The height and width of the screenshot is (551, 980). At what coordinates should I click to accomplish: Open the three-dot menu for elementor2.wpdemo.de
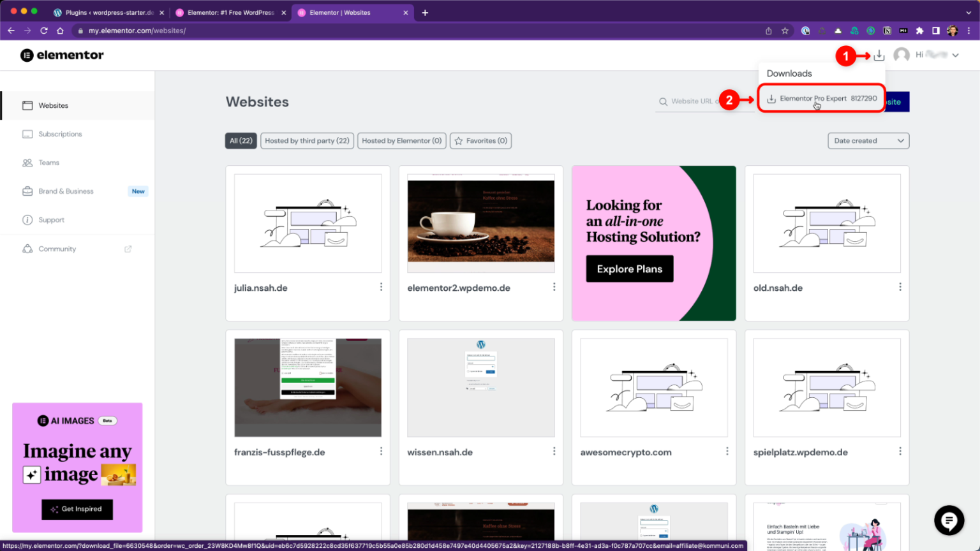point(554,287)
